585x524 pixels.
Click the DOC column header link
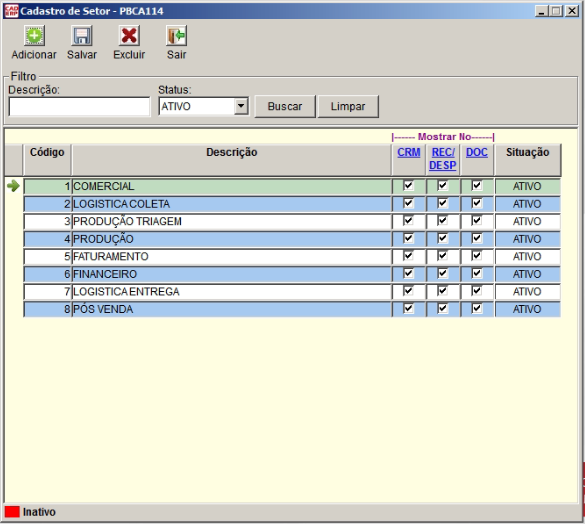[477, 152]
